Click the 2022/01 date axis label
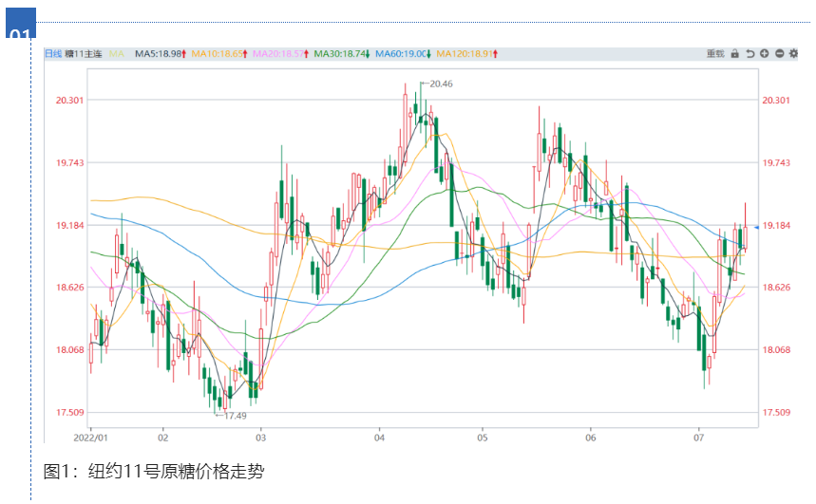This screenshot has height=504, width=816. coord(91,438)
